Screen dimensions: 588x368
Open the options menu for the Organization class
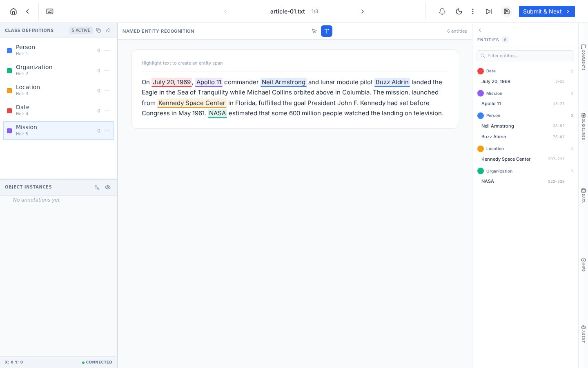point(107,71)
